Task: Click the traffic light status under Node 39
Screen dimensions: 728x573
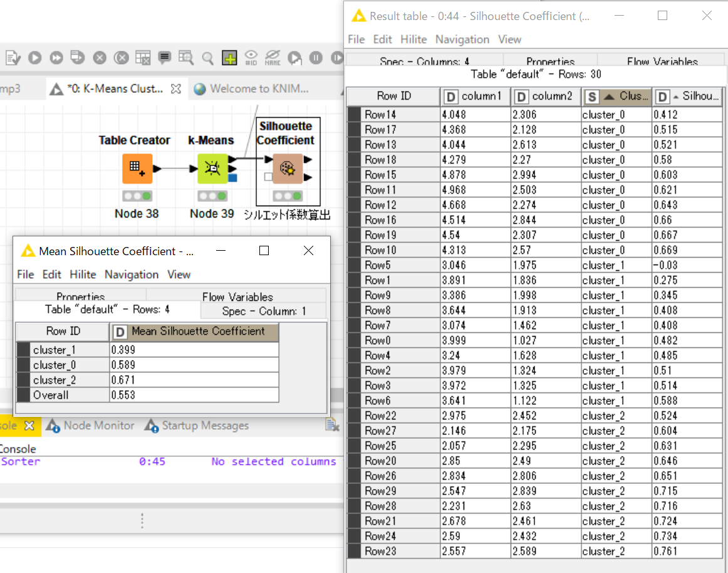Action: (x=212, y=196)
